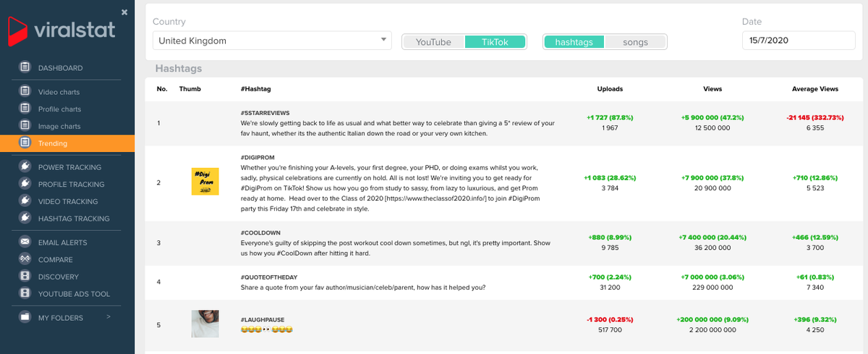Click the red -1 300 (0.25%) uploads change
The height and width of the screenshot is (354, 868).
click(610, 319)
